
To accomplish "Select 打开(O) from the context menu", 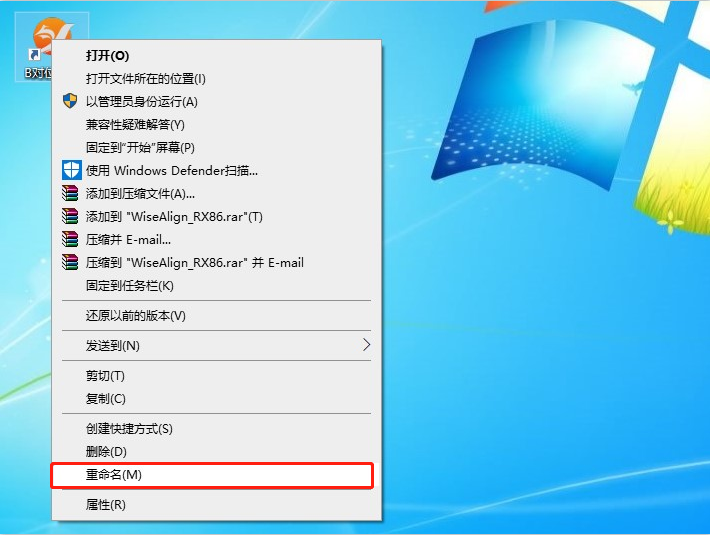I will pos(107,56).
